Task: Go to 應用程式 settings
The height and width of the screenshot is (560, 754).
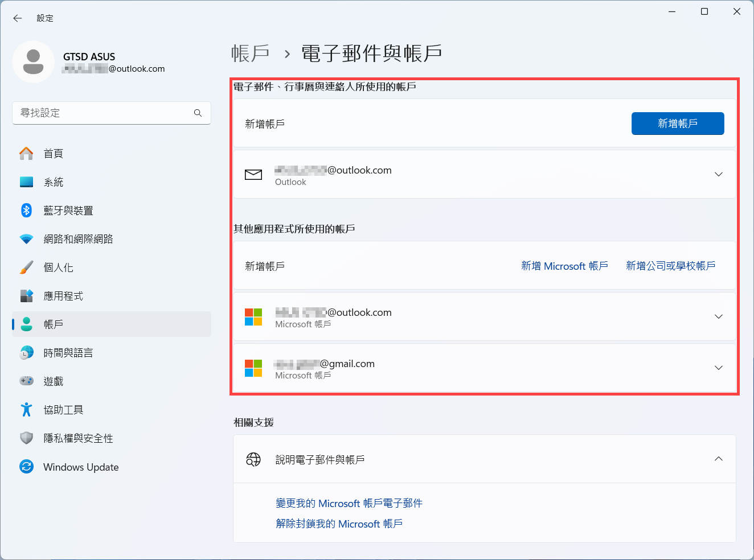Action: click(x=112, y=295)
